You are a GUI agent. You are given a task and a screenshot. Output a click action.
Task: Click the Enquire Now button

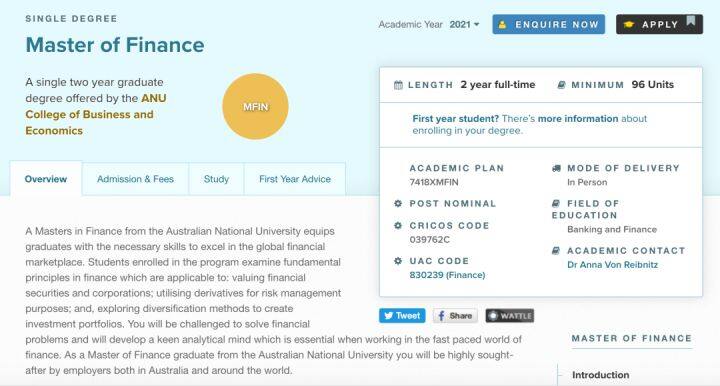tap(549, 24)
